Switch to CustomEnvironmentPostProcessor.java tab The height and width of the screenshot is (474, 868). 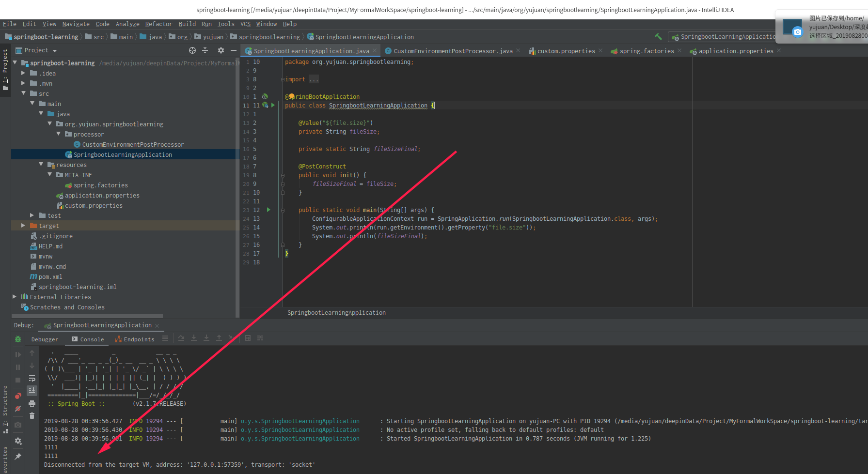(x=453, y=51)
